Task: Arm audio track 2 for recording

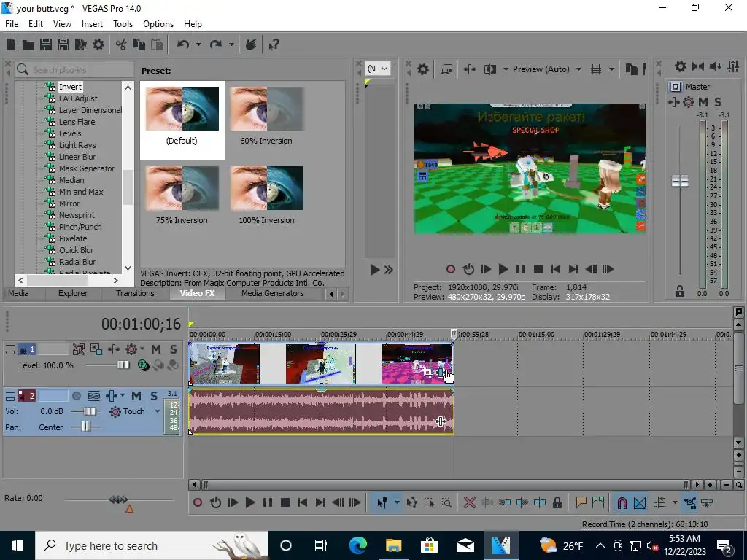Action: pyautogui.click(x=76, y=396)
